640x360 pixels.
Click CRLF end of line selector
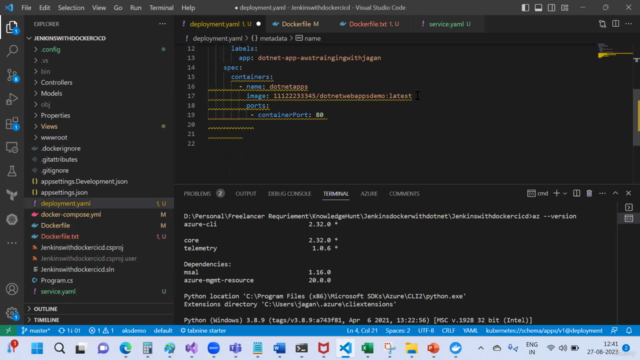[x=448, y=331]
